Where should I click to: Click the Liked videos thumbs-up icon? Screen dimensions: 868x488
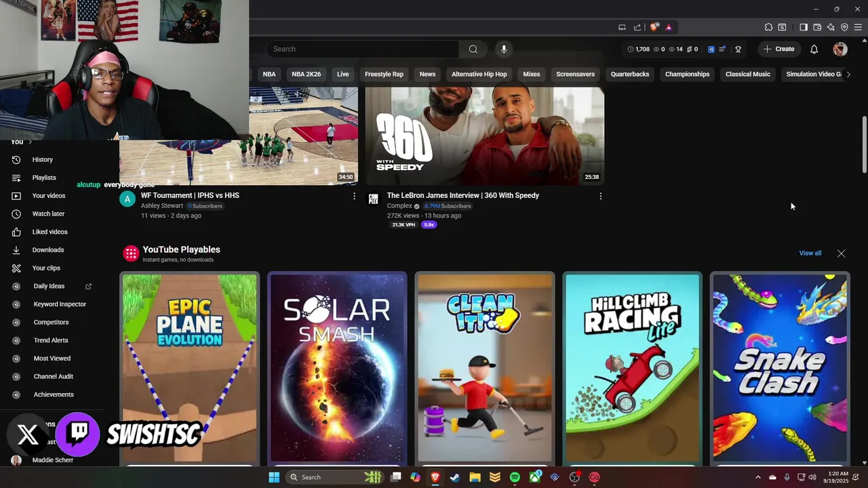click(x=16, y=232)
